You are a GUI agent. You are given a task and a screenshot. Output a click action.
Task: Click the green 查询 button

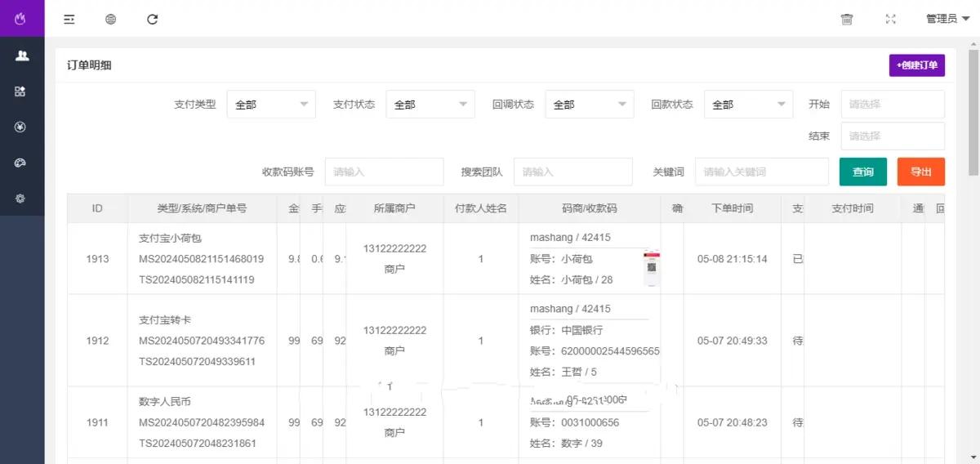pos(863,172)
